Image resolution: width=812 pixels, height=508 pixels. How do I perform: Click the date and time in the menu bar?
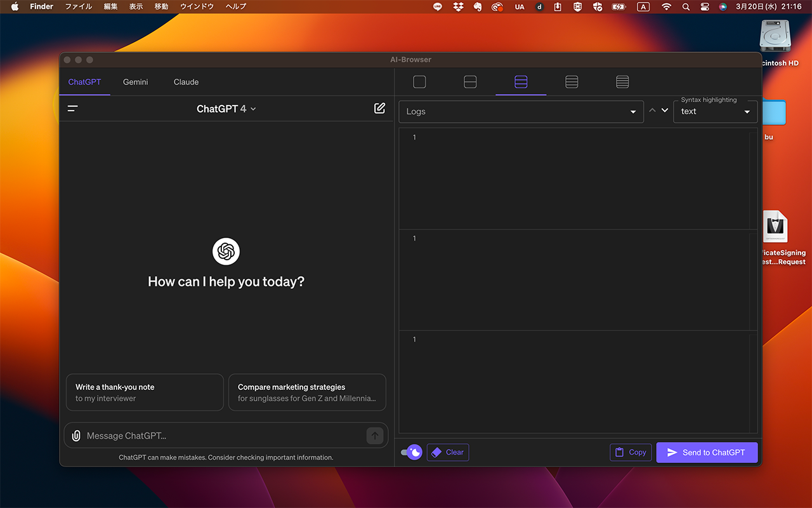point(768,7)
